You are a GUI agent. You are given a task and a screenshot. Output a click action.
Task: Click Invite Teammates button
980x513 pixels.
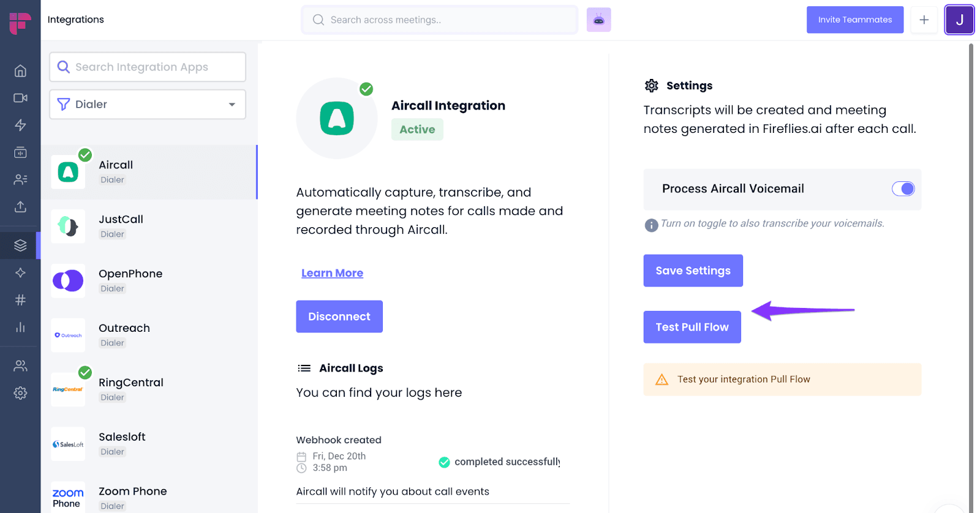coord(855,20)
